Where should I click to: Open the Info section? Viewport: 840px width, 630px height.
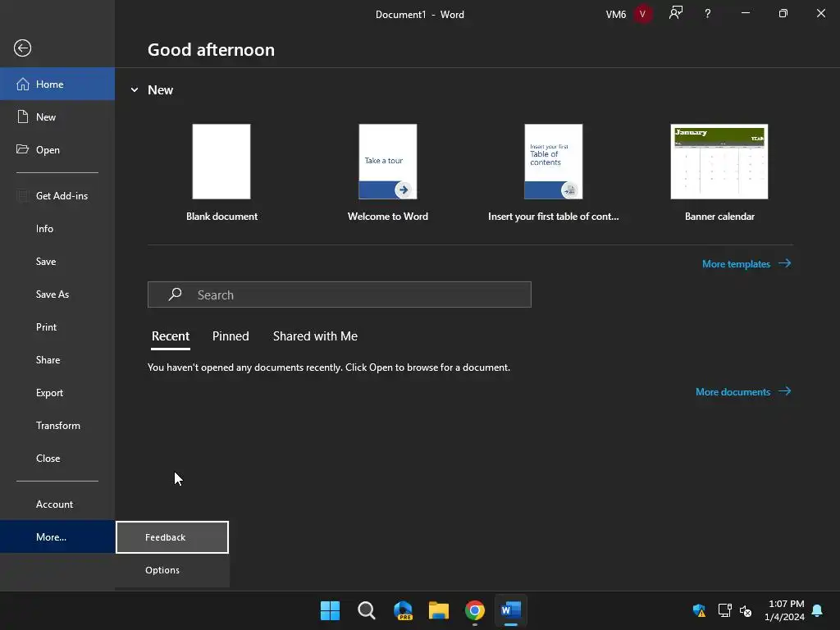click(x=57, y=229)
